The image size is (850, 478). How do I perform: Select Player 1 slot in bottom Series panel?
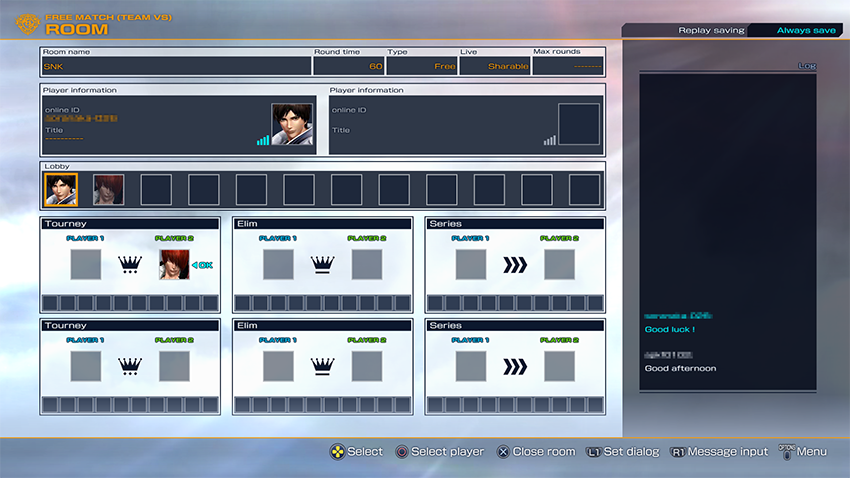coord(471,366)
